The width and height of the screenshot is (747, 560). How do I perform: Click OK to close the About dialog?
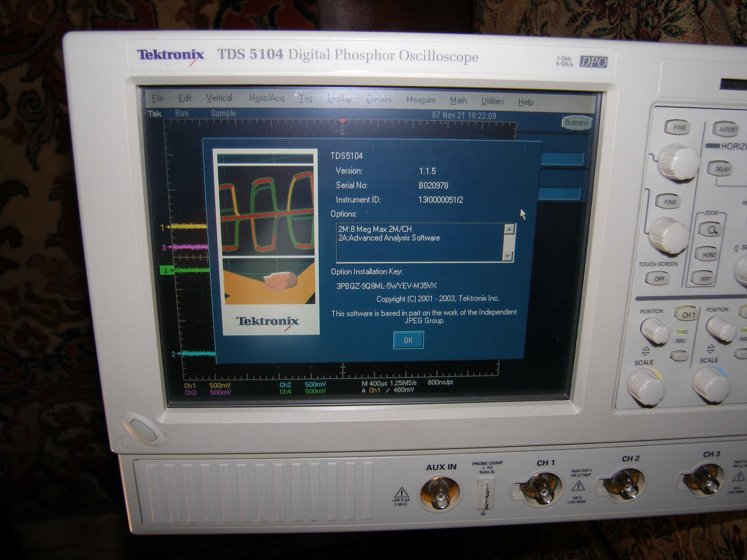(x=408, y=340)
